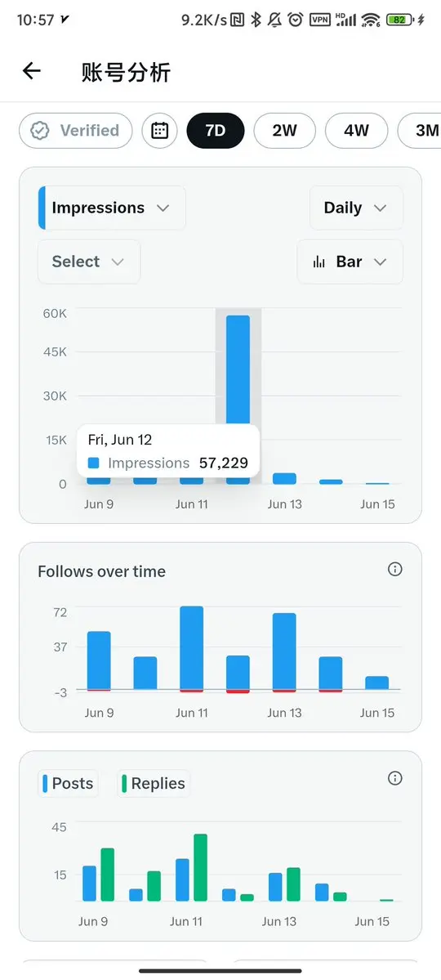This screenshot has height=980, width=441.
Task: Tap the info icon on Follows over time
Action: coord(394,570)
